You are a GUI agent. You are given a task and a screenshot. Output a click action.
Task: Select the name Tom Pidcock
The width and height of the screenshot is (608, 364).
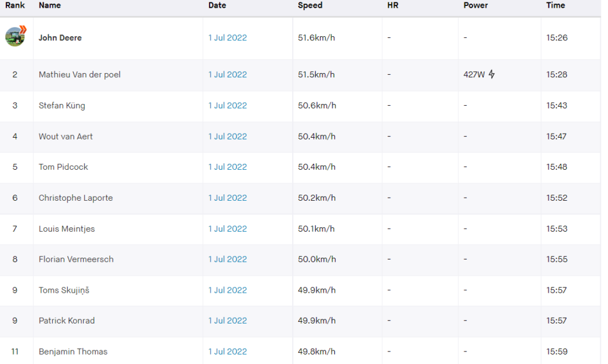63,167
